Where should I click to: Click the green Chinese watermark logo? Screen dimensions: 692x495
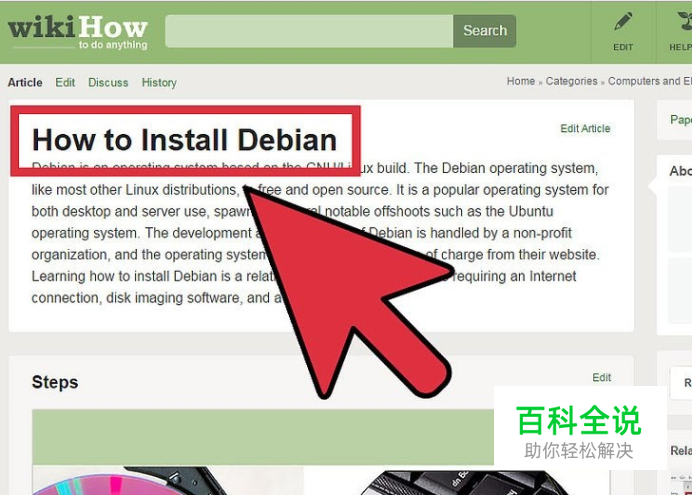coord(580,431)
